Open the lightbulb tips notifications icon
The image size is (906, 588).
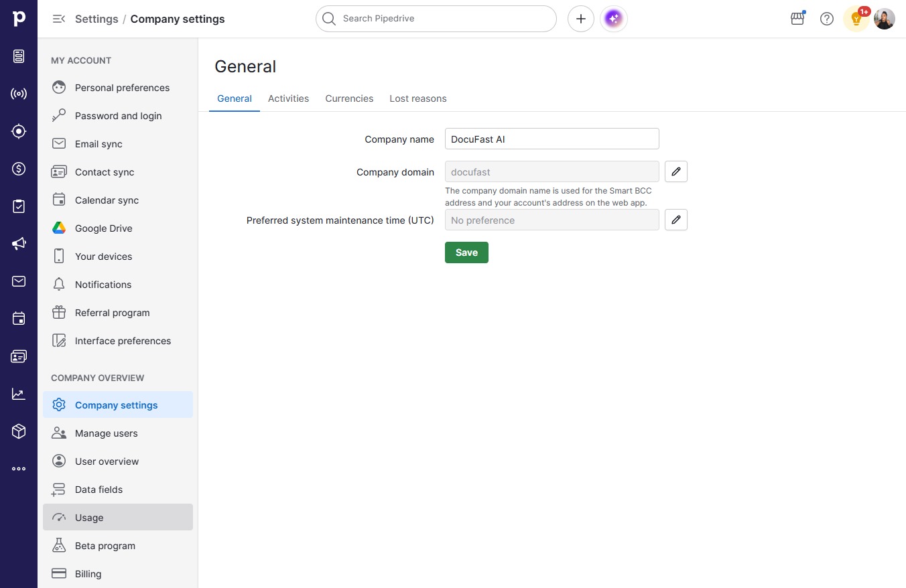856,19
